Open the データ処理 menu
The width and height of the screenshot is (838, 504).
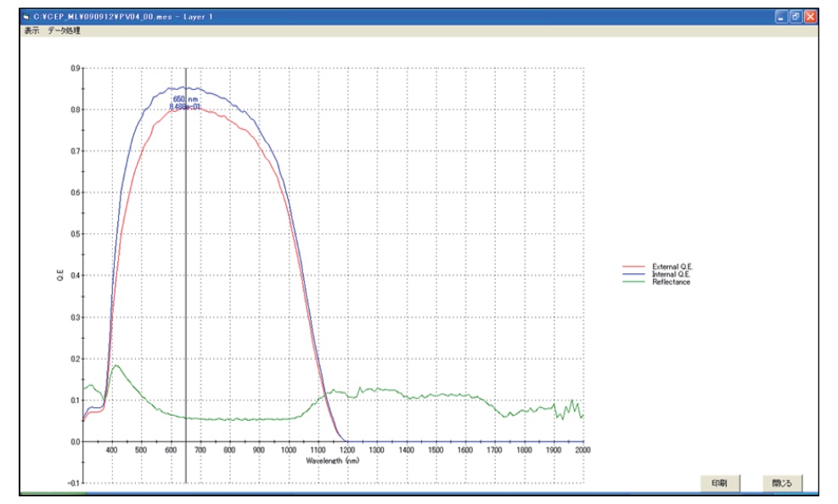64,31
